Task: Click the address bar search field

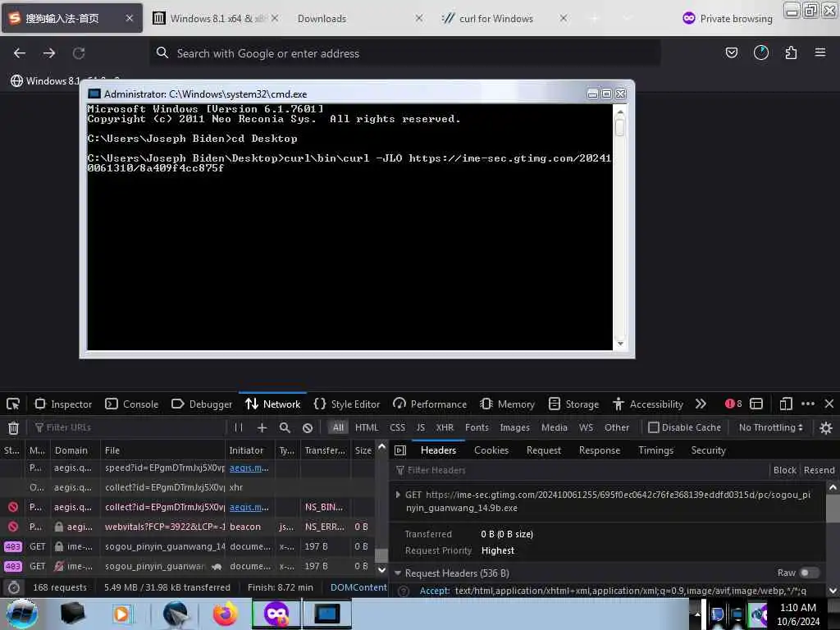Action: coord(404,53)
